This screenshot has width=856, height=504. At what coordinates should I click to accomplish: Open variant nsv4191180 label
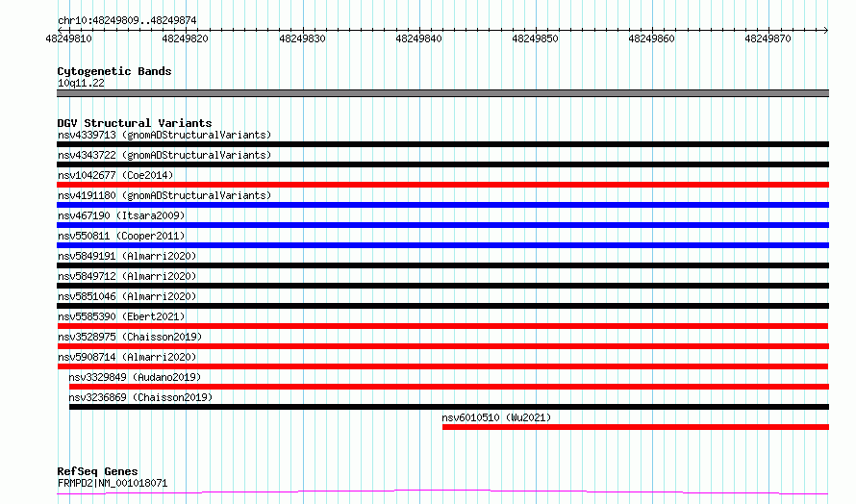click(164, 195)
